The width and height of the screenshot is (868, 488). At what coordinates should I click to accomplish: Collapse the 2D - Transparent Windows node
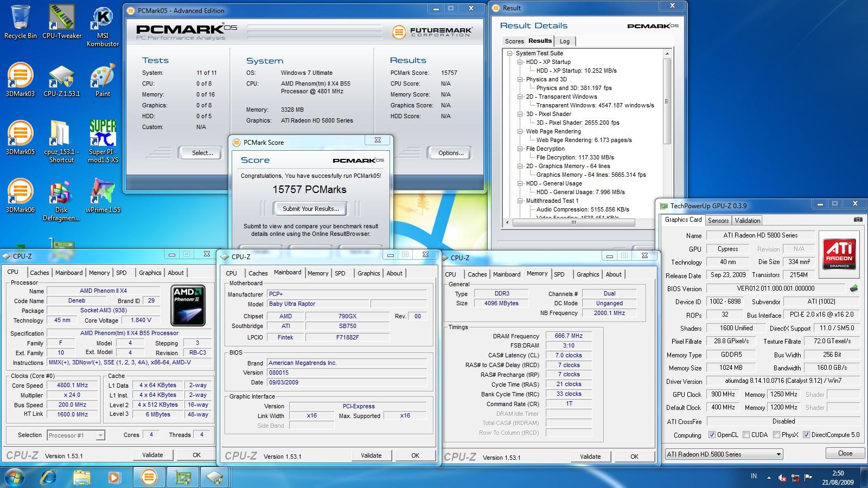(x=520, y=97)
